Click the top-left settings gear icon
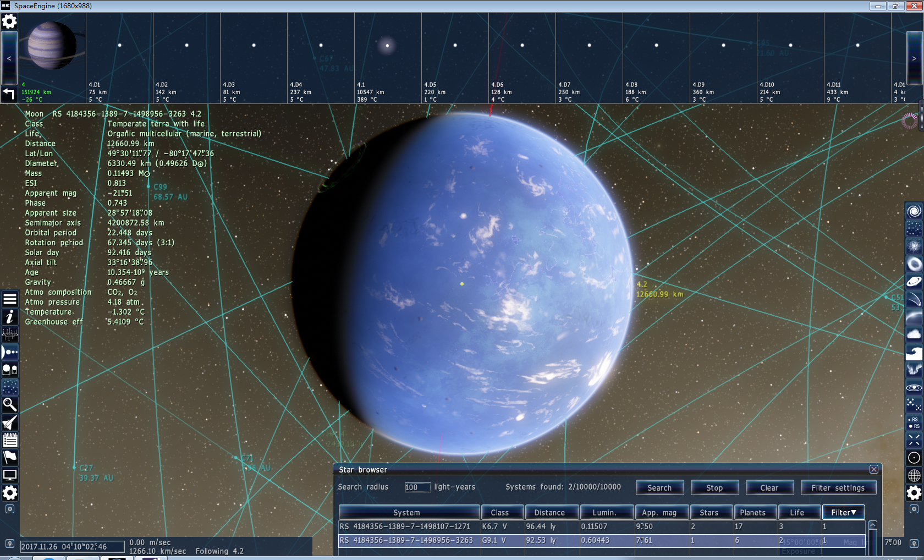The width and height of the screenshot is (924, 560). click(9, 21)
